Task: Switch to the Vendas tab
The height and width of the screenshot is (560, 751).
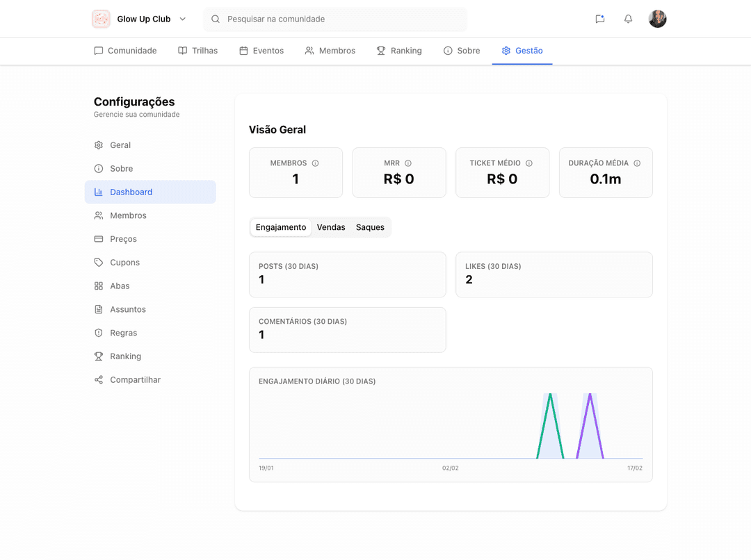Action: coord(331,227)
